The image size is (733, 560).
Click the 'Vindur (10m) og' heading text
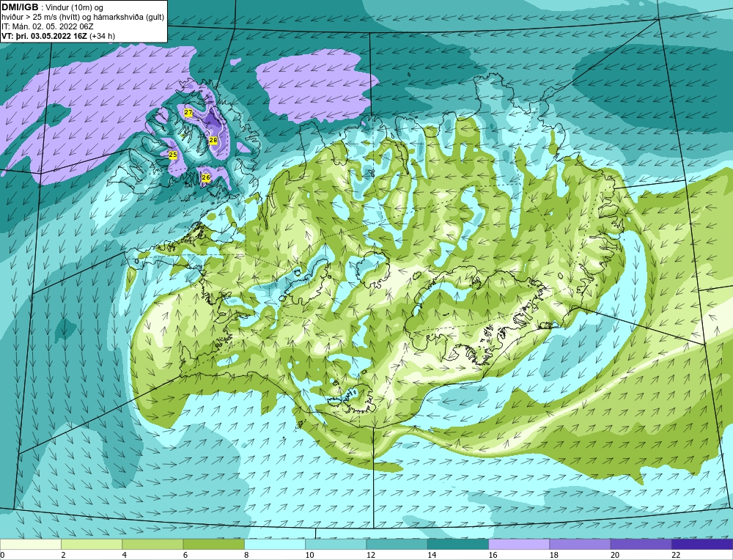tap(74, 7)
